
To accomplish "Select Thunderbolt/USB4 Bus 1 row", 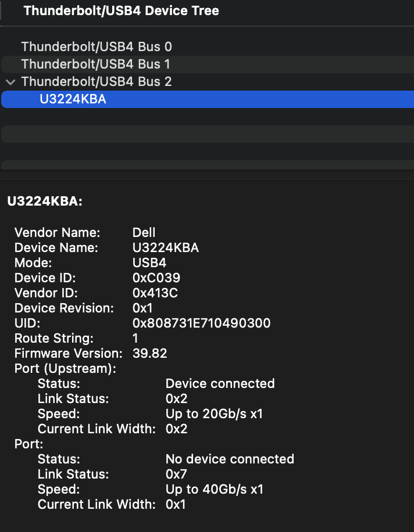I will 208,64.
